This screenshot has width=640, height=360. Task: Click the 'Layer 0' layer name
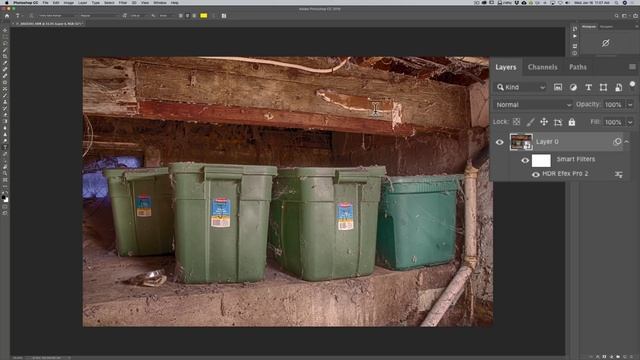(547, 142)
